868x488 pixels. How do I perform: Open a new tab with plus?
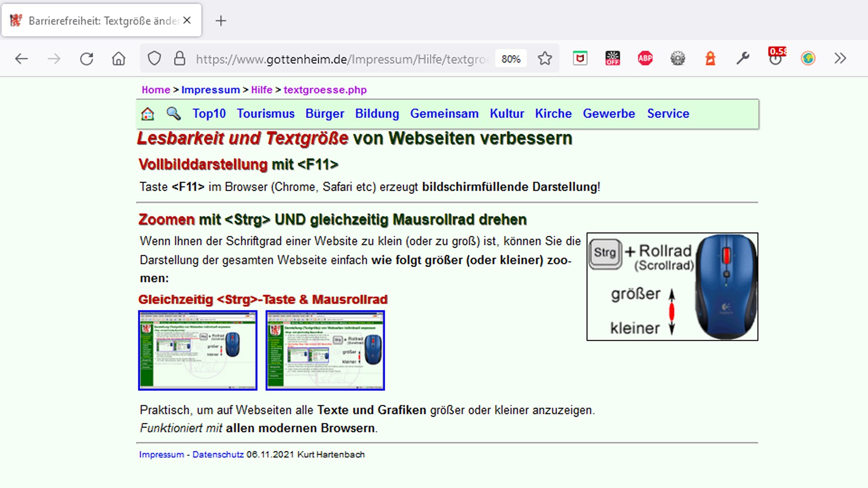[221, 21]
